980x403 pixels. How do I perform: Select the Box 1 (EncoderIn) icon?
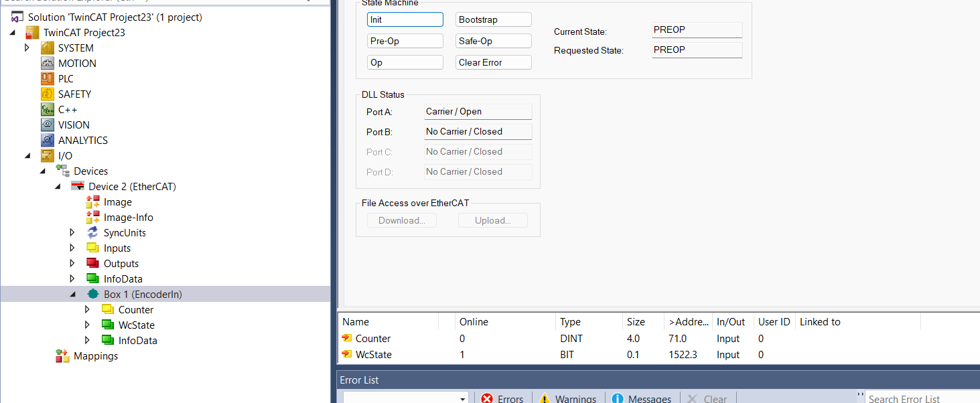(x=93, y=295)
